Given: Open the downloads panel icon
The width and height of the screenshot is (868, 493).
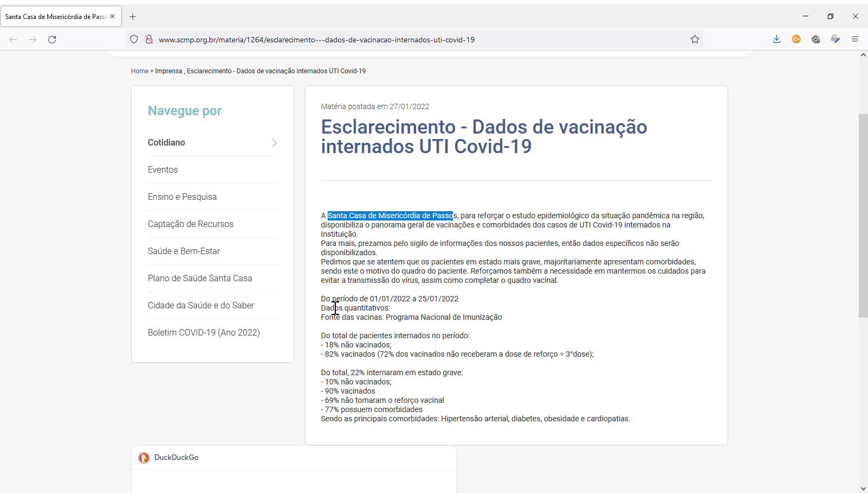Looking at the screenshot, I should (777, 39).
